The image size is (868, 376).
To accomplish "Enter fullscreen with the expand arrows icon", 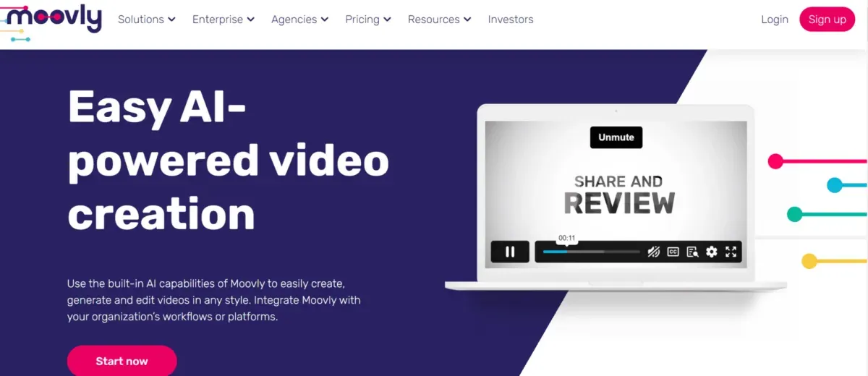I will (x=731, y=252).
